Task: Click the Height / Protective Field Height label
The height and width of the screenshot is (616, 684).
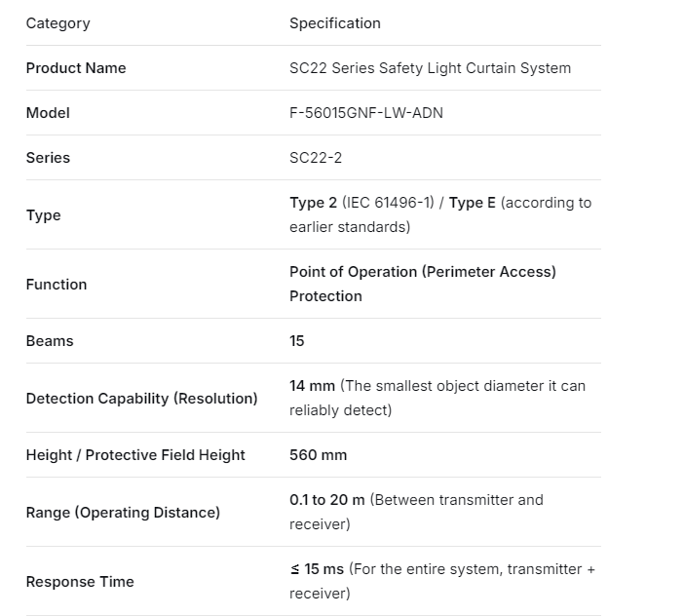Action: 135,455
